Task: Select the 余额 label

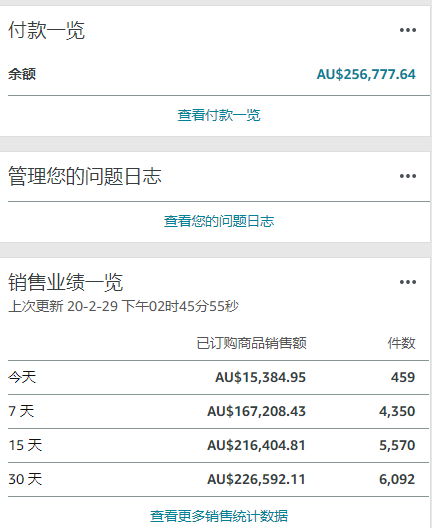Action: 22,74
